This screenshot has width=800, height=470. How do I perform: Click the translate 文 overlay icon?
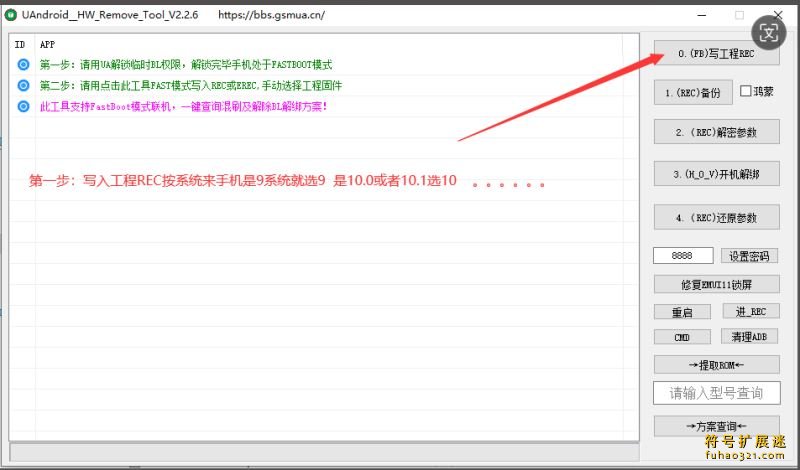click(x=768, y=33)
